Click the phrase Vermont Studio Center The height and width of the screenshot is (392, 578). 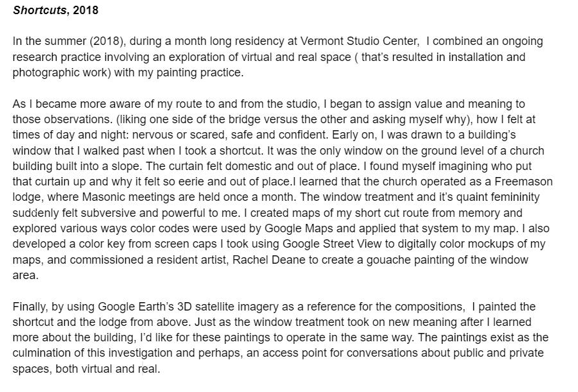pyautogui.click(x=359, y=41)
